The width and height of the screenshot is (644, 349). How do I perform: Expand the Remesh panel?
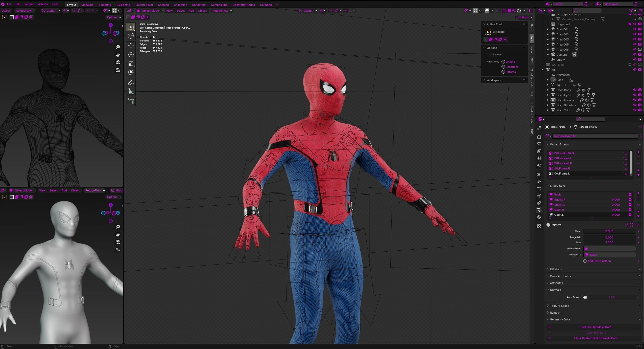[x=555, y=313]
